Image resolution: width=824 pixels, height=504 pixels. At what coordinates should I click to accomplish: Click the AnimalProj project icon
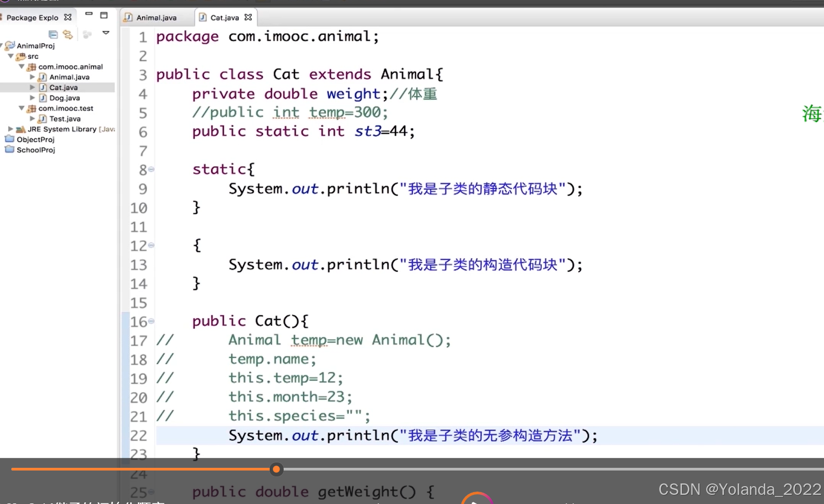(10, 45)
